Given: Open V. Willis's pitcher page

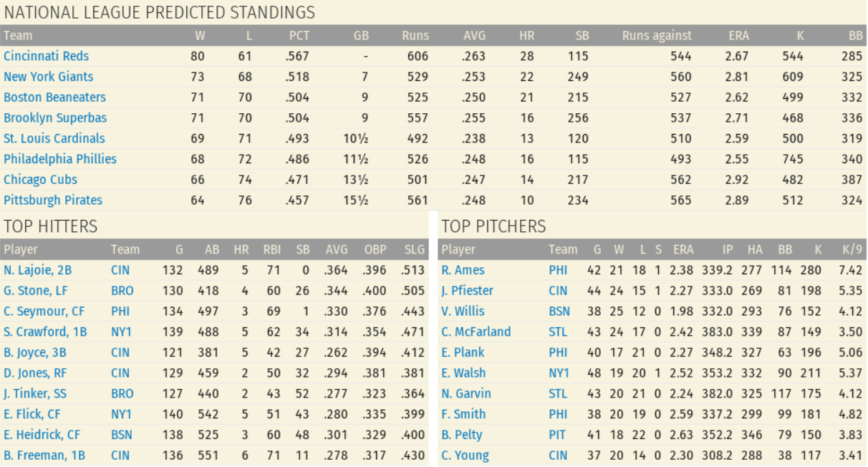Looking at the screenshot, I should (x=463, y=312).
